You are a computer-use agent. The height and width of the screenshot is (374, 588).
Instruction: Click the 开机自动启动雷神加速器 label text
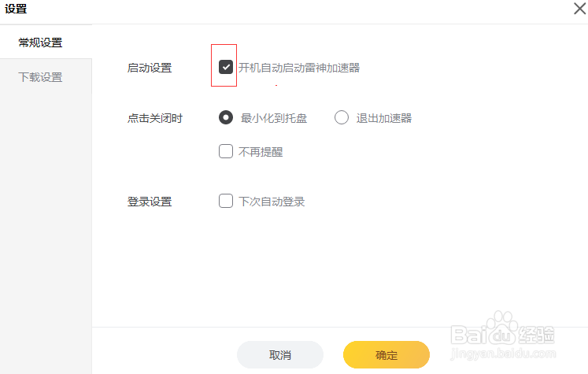(299, 68)
